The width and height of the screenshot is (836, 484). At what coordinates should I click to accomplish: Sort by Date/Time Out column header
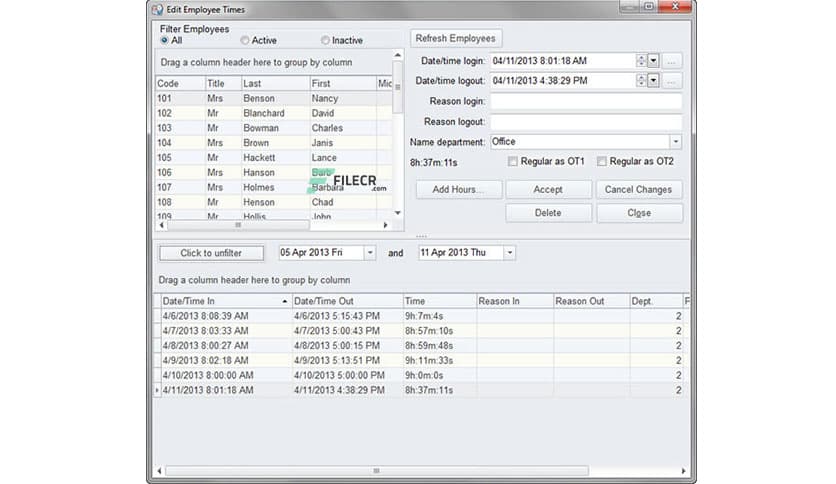(348, 301)
